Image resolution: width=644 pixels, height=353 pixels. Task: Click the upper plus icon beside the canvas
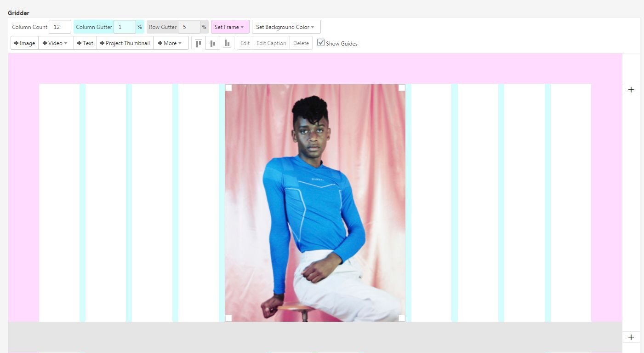pyautogui.click(x=631, y=90)
